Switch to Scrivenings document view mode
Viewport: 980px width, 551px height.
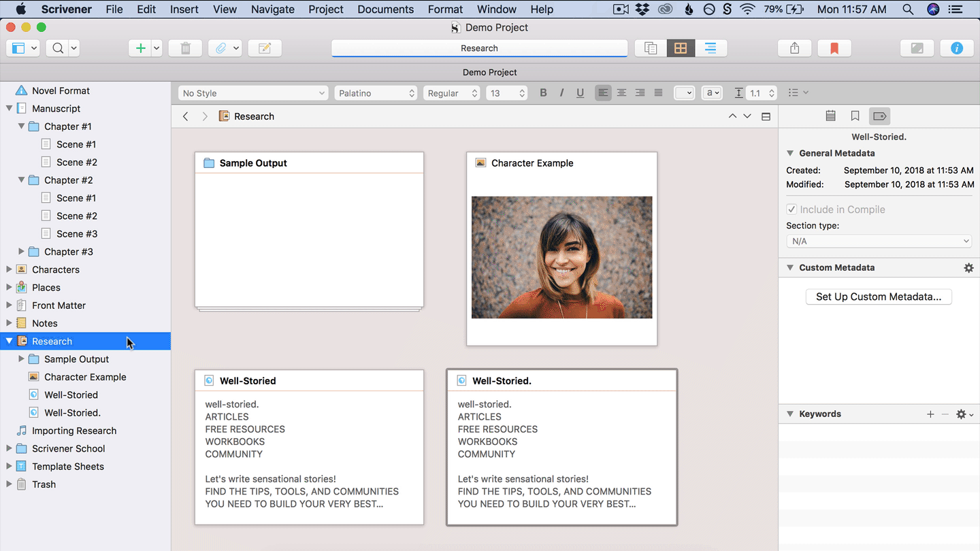click(x=651, y=48)
